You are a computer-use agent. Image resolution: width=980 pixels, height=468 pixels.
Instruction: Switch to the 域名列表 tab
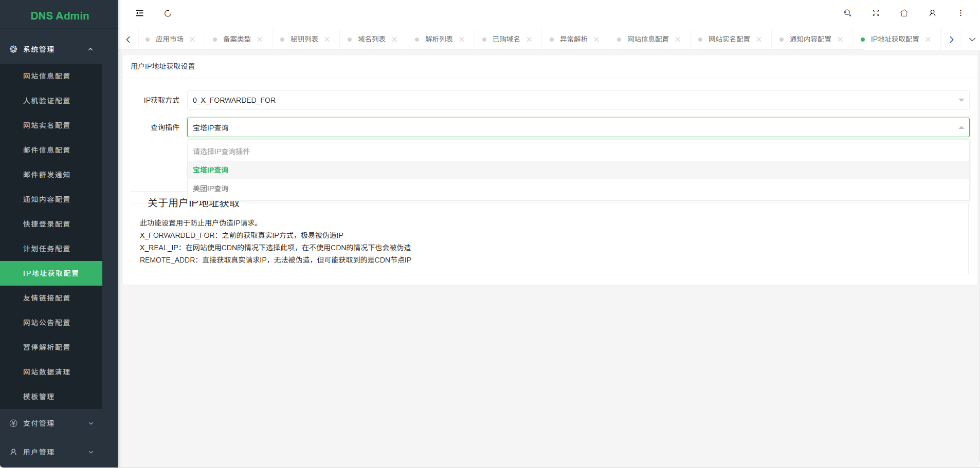coord(371,40)
